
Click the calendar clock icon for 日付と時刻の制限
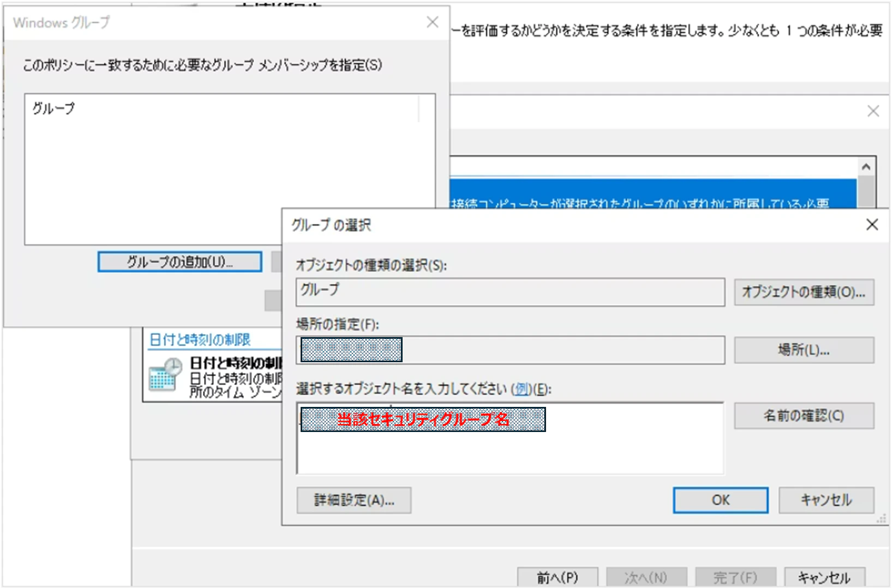click(x=165, y=375)
